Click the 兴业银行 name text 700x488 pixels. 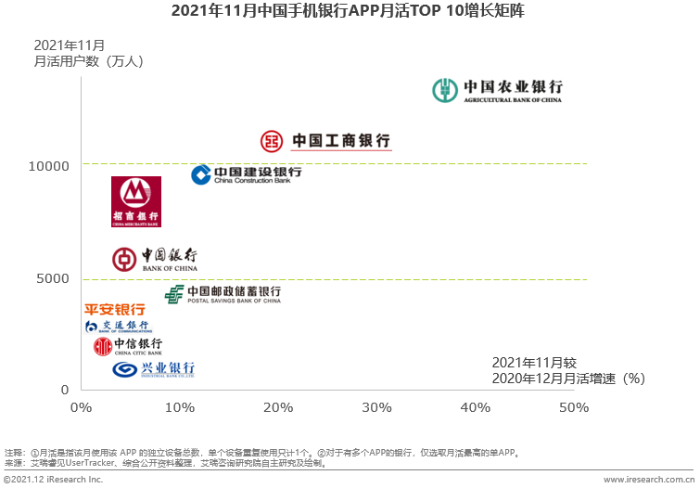click(x=168, y=367)
